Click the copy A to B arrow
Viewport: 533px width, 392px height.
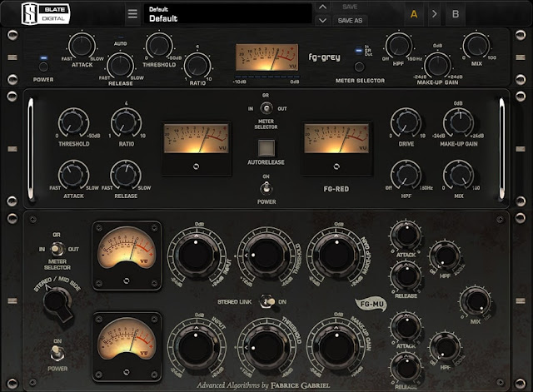click(x=434, y=14)
